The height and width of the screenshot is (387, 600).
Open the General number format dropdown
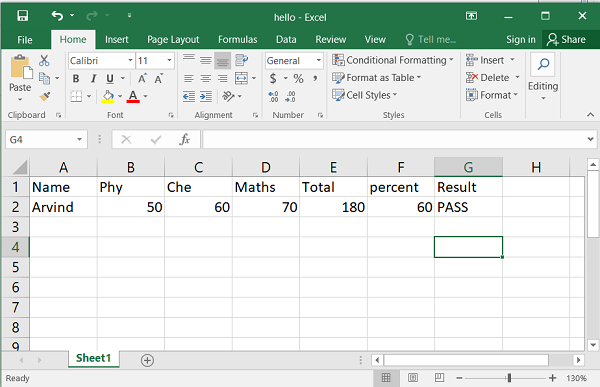pyautogui.click(x=318, y=60)
